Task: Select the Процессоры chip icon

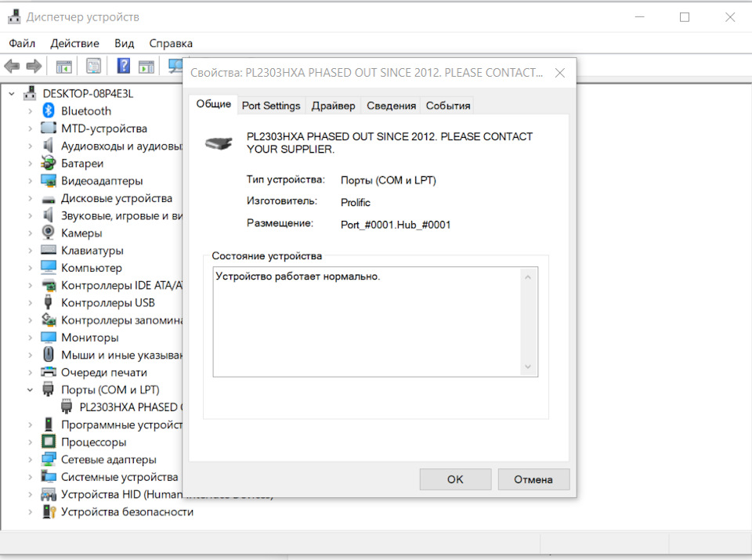Action: [49, 442]
